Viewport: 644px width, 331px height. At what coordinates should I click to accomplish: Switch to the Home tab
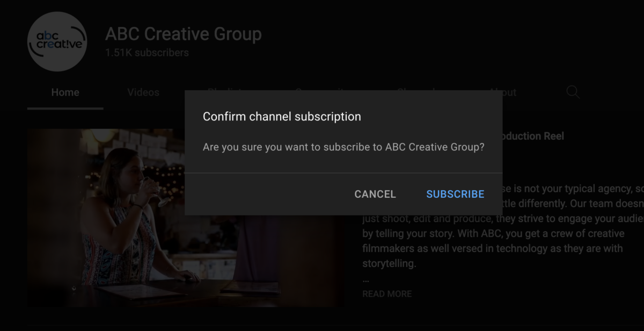65,92
